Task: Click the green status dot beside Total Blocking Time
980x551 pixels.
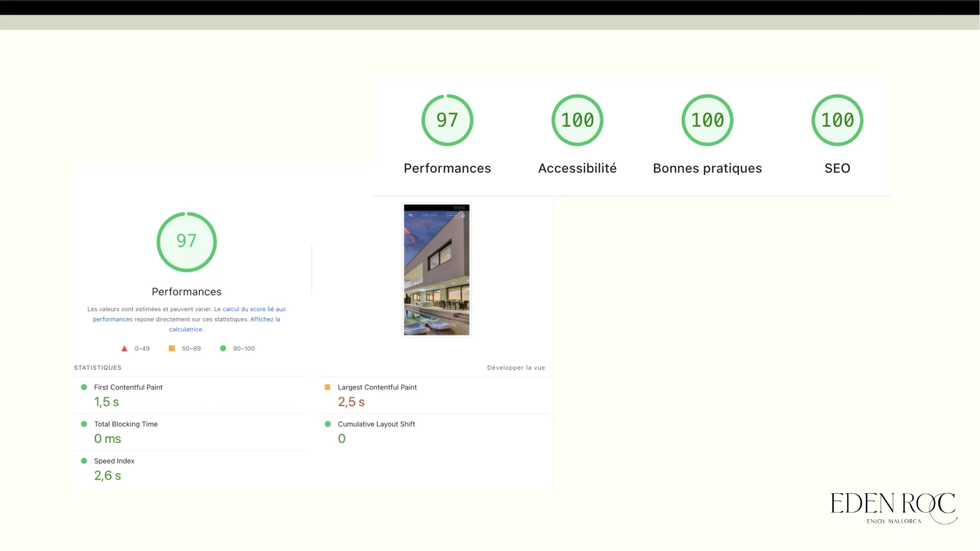Action: [84, 424]
